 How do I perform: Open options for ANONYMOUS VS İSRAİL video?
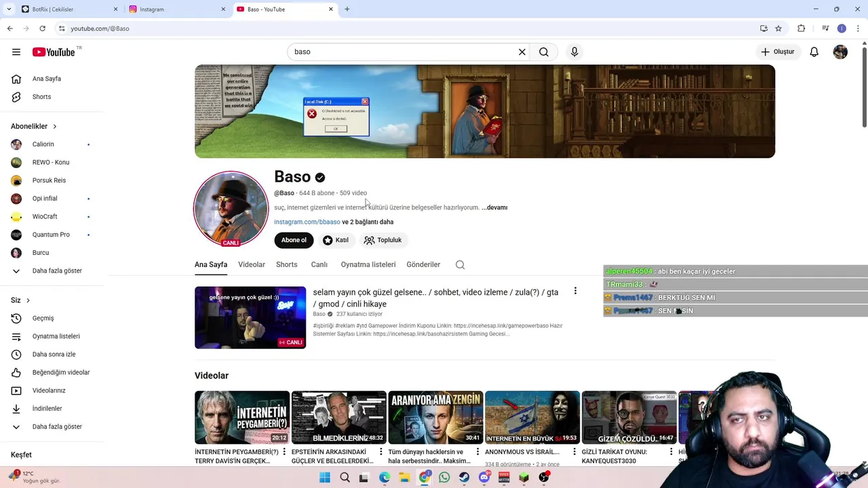pyautogui.click(x=574, y=452)
